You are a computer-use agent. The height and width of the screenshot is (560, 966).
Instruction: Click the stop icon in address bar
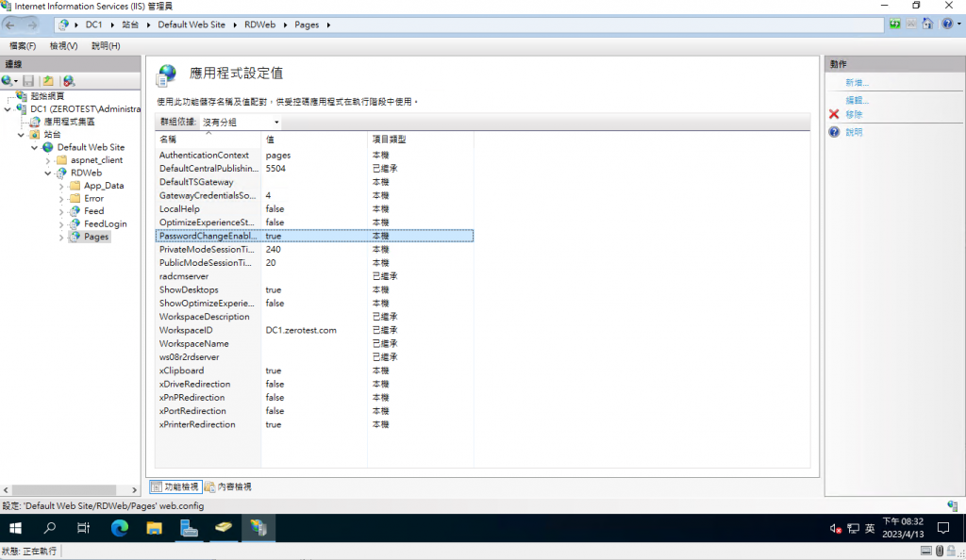[x=911, y=24]
